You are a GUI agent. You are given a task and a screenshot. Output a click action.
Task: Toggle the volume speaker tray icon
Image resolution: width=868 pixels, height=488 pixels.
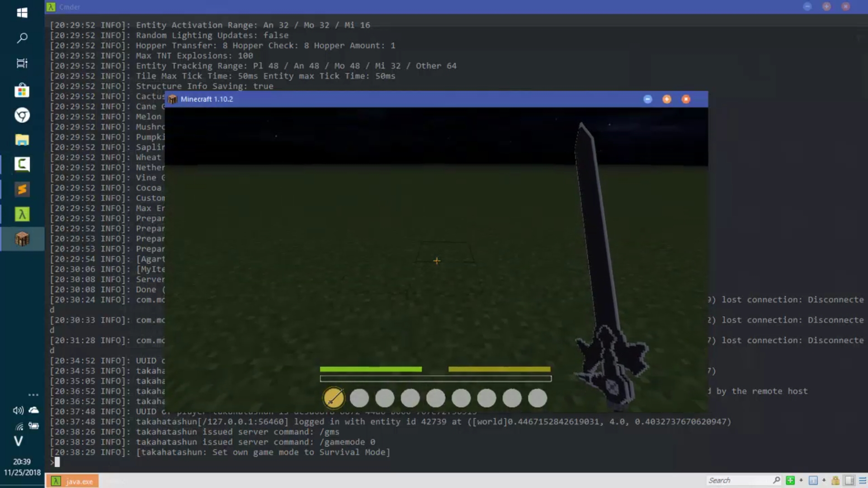point(18,410)
